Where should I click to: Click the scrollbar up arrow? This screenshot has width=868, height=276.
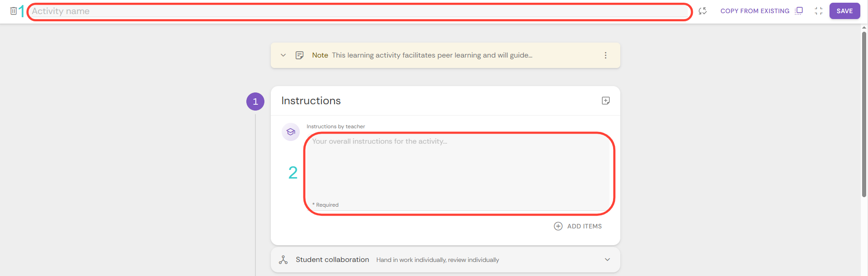(x=864, y=28)
